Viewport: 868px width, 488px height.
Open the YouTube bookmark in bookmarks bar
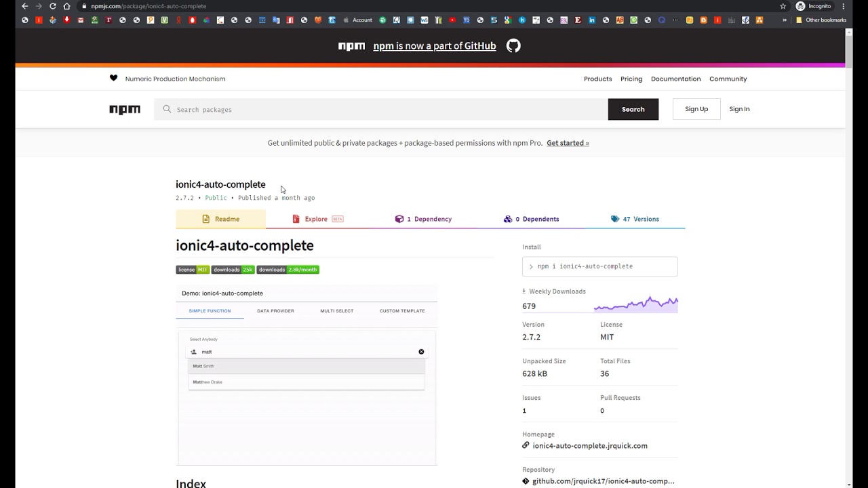452,20
